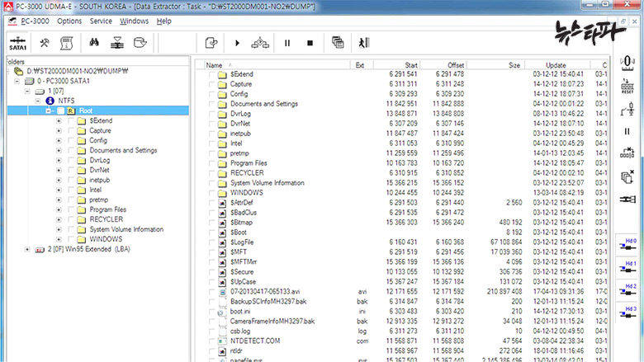Check the Root folder checkbox in tree
Image resolution: width=644 pixels, height=362 pixels.
60,110
